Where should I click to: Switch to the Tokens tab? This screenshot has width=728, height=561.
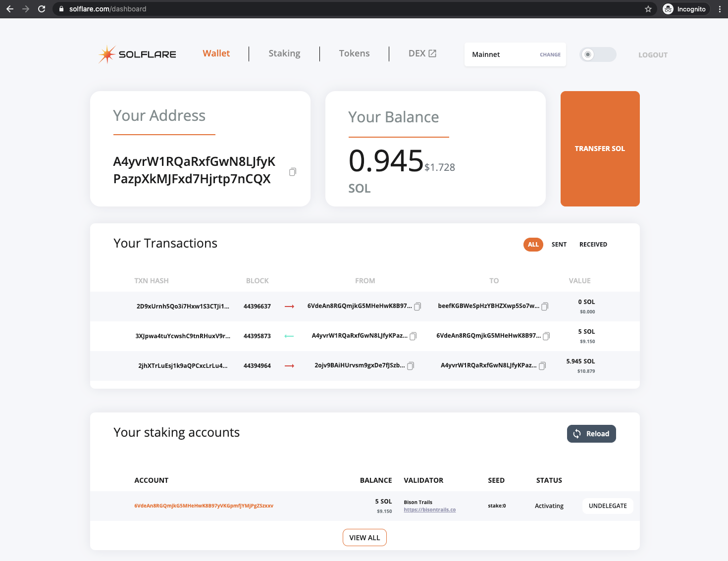click(x=354, y=53)
